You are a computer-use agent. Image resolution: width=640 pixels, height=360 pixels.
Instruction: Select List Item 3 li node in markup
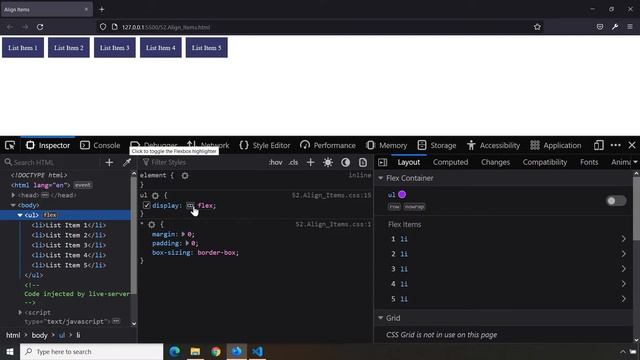tap(69, 245)
